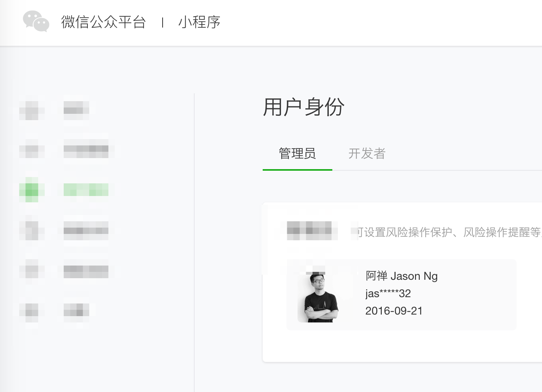
Task: Open the 微信公众平台 home title
Action: click(104, 22)
